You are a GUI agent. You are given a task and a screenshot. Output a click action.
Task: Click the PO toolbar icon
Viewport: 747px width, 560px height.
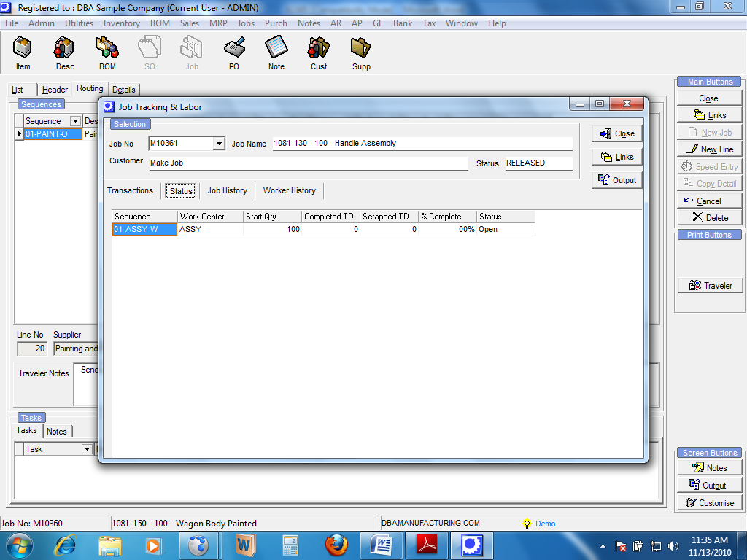(234, 54)
